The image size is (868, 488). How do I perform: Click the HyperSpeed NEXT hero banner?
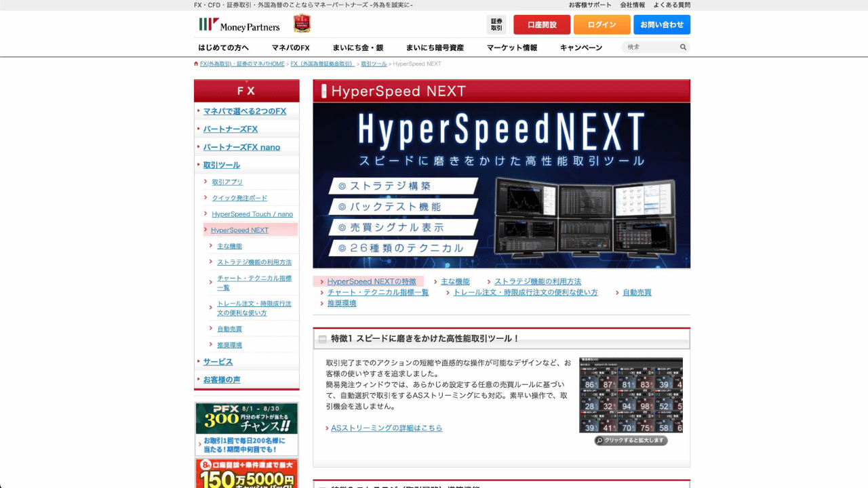[x=502, y=185]
